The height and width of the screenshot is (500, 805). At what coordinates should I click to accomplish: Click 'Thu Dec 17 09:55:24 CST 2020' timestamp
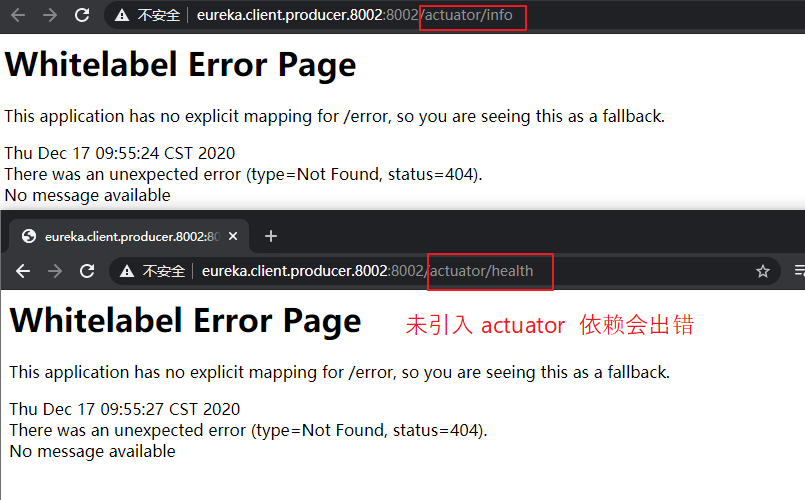120,153
